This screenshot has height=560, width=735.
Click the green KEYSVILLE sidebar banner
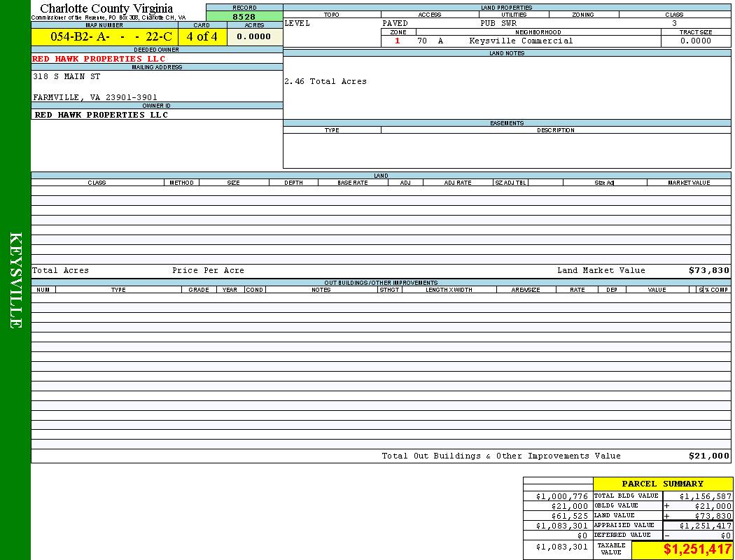(15, 280)
